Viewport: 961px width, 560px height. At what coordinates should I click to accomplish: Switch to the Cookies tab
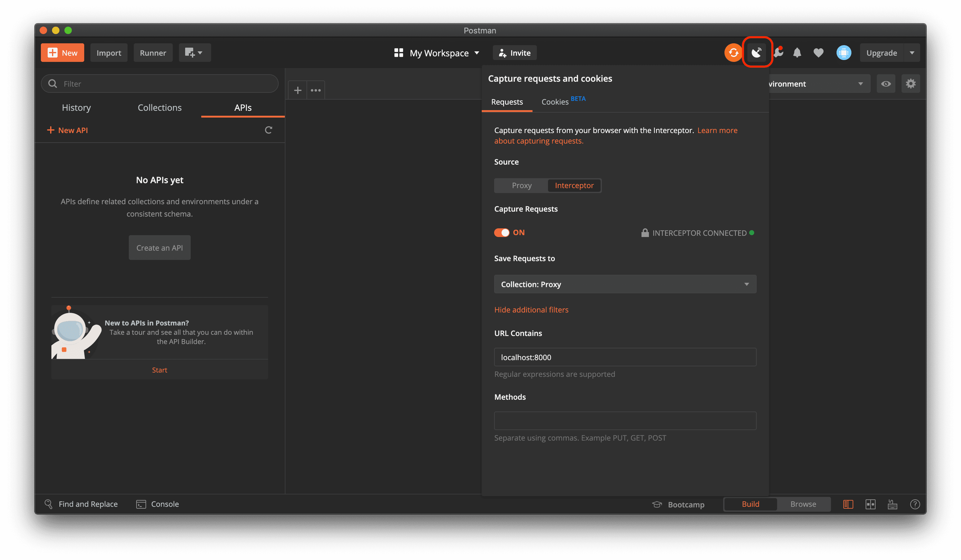[555, 102]
